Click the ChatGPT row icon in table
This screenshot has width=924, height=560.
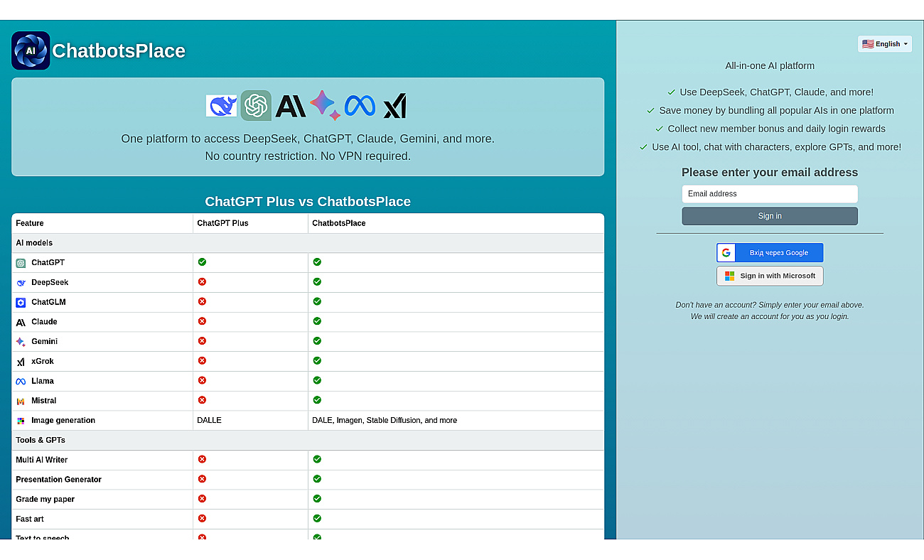21,263
